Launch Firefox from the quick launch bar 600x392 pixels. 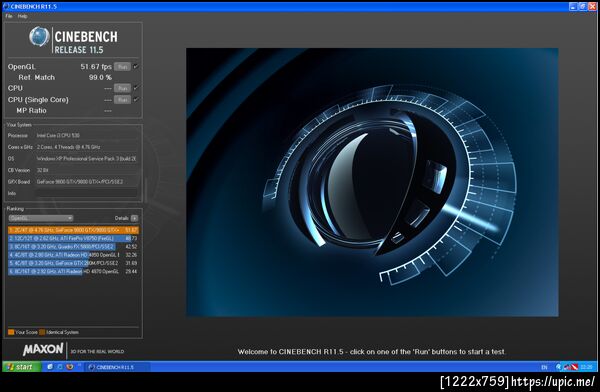70,367
